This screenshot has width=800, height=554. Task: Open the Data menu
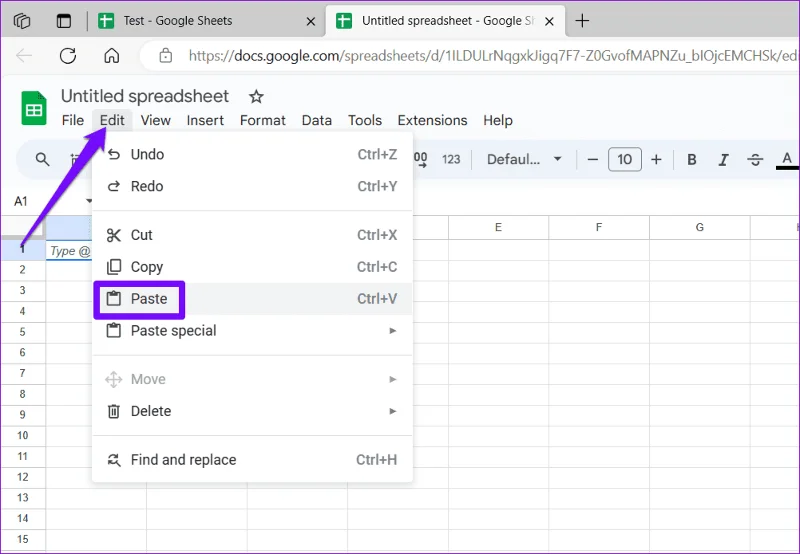[317, 120]
